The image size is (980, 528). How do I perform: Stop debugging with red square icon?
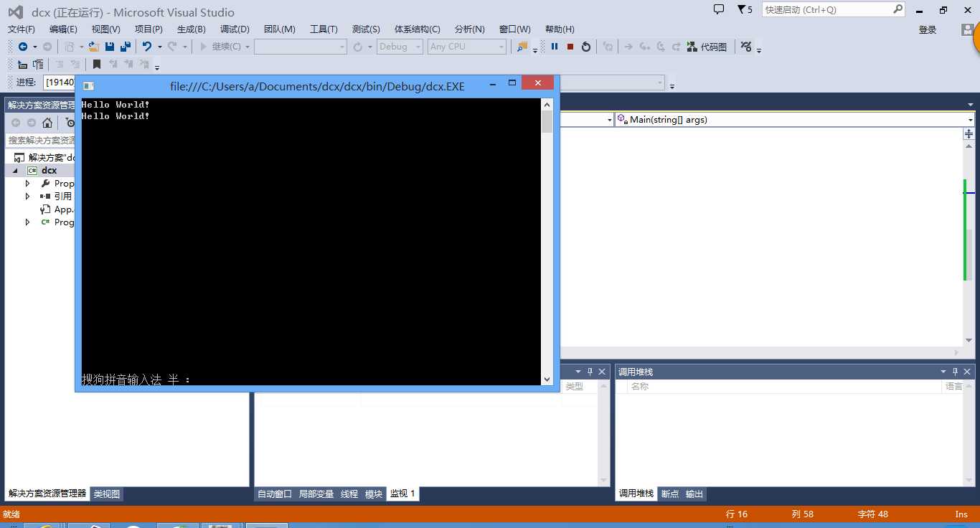coord(570,47)
